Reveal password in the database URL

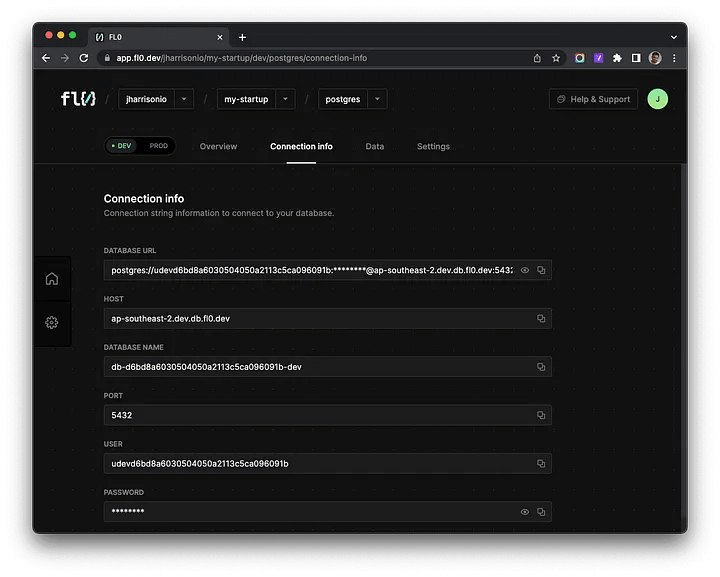(x=525, y=270)
